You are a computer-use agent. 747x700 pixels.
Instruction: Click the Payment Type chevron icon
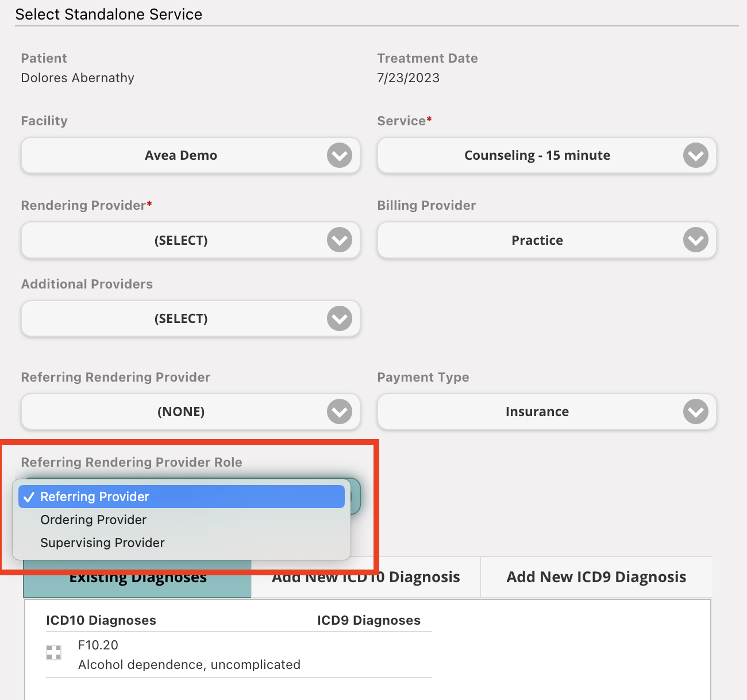click(695, 411)
